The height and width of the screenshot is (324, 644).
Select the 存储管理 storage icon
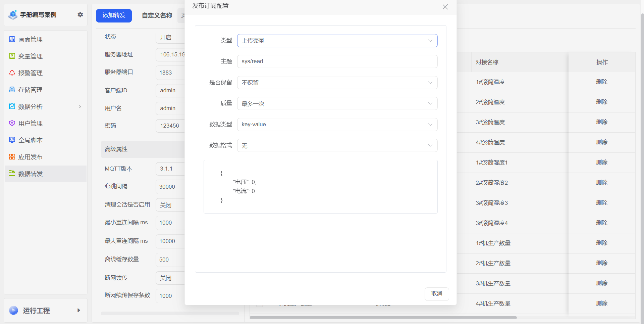12,90
